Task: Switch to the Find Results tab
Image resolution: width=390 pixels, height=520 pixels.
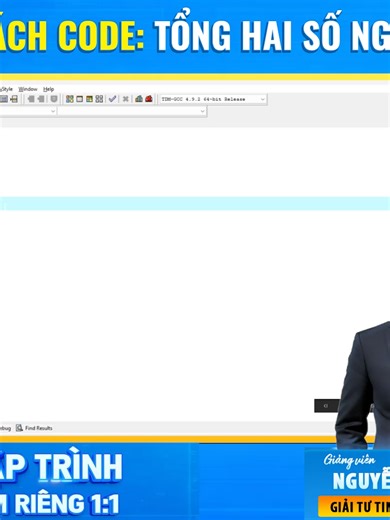Action: [x=34, y=428]
